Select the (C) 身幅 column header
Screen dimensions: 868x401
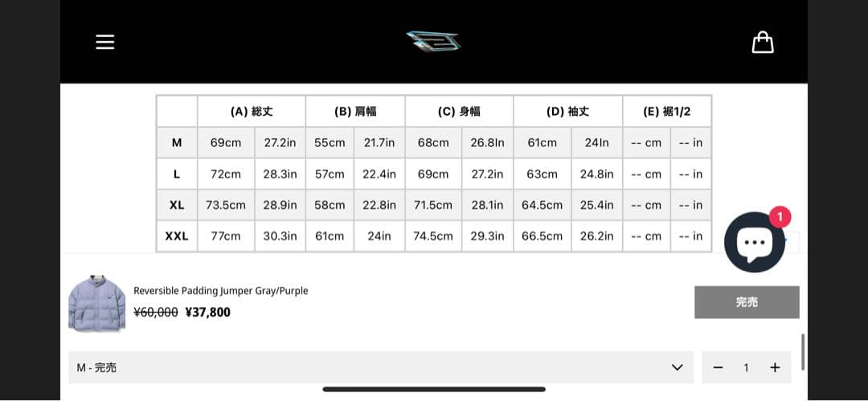[459, 112]
